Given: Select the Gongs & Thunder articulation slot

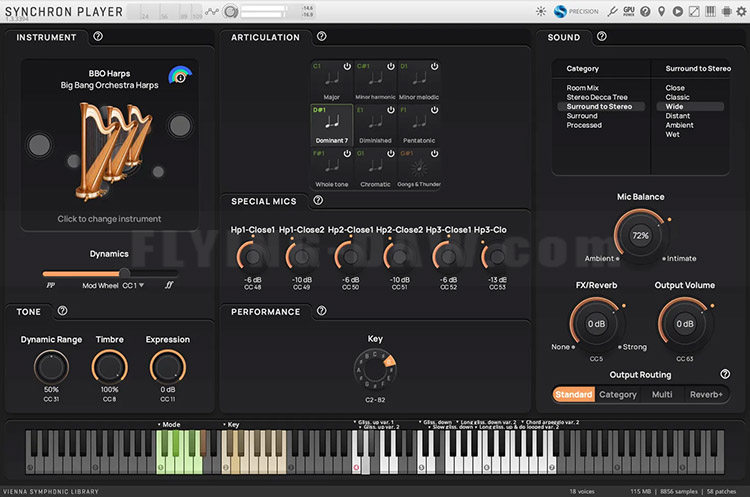Looking at the screenshot, I should pos(419,168).
